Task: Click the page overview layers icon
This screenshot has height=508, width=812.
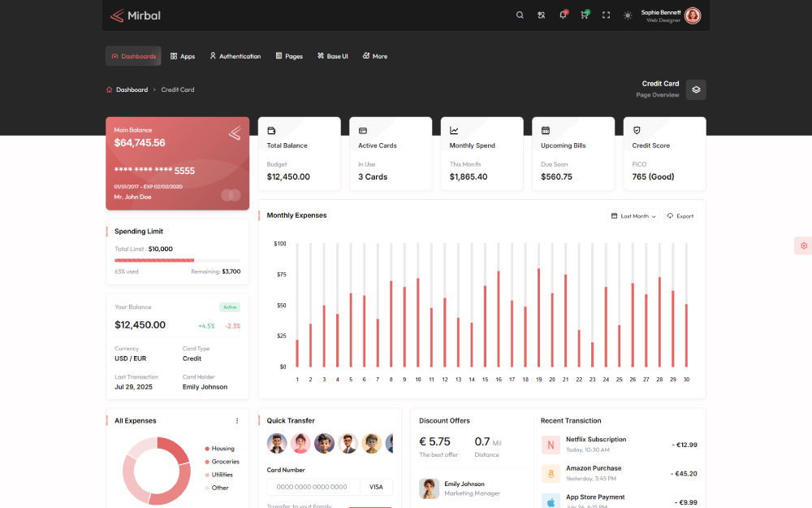Action: coord(696,89)
